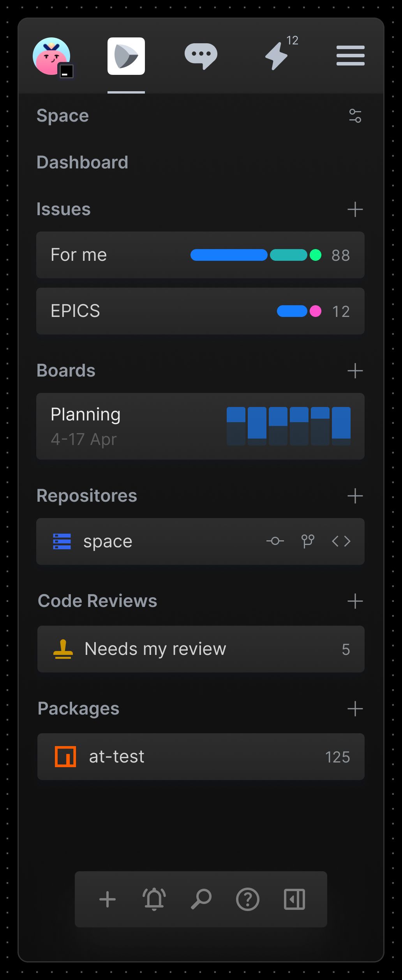Open the chat messages icon
The height and width of the screenshot is (980, 402).
coord(201,56)
